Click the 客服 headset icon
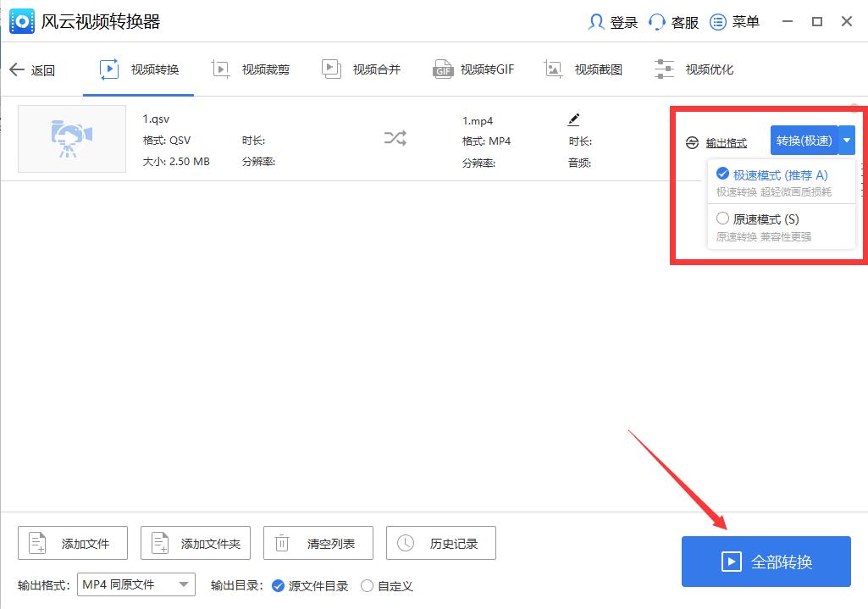The image size is (868, 609). [x=656, y=22]
